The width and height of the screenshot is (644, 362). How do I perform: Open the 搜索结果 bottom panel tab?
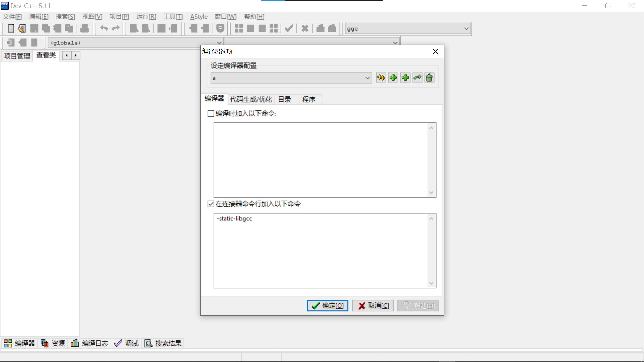click(x=163, y=343)
